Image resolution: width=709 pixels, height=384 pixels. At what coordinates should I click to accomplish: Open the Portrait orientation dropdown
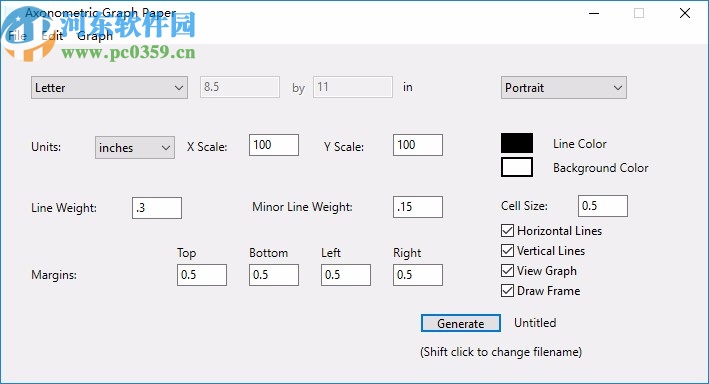pyautogui.click(x=563, y=87)
